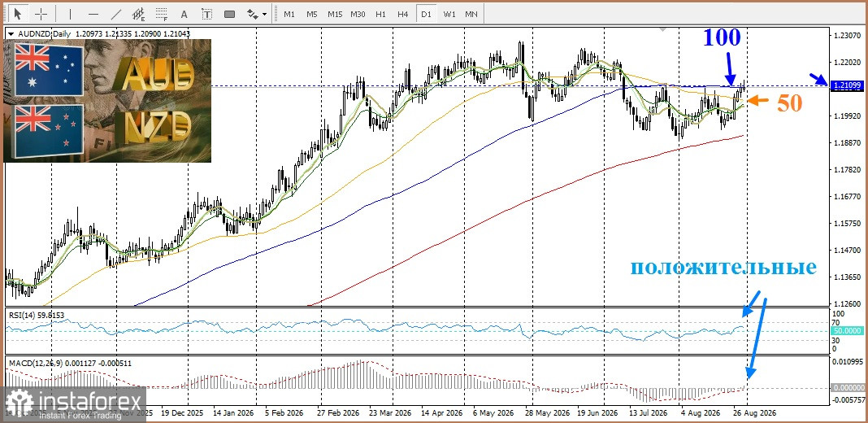Click the Arrows objects icon
The height and width of the screenshot is (423, 868).
click(252, 14)
